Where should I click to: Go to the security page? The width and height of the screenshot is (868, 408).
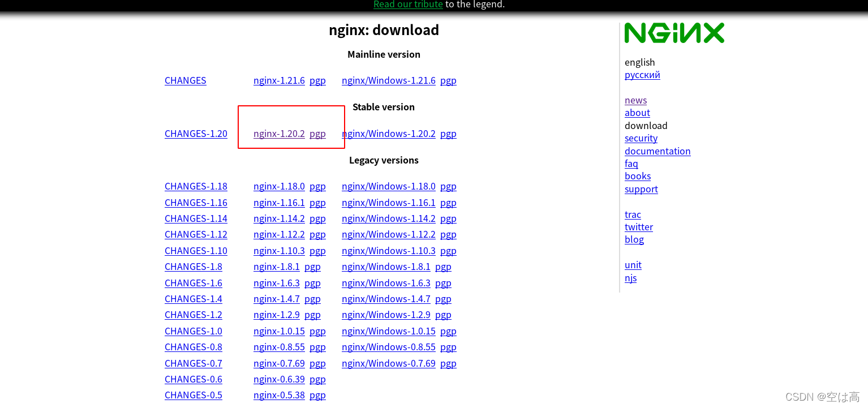tap(641, 138)
